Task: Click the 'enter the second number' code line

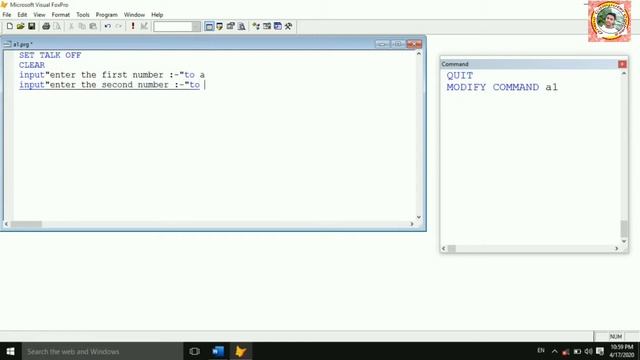Action: pyautogui.click(x=109, y=85)
